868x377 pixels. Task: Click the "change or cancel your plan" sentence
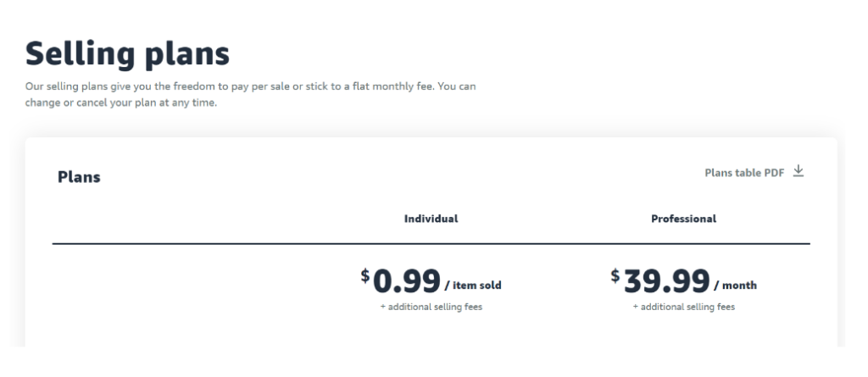point(120,103)
